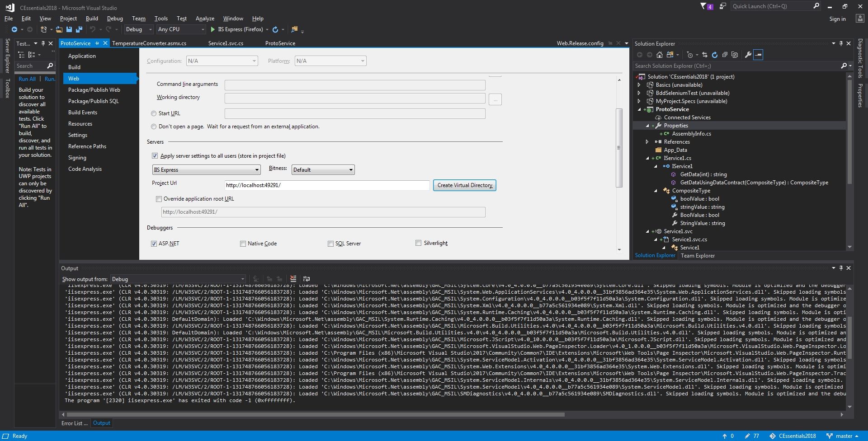Switch to TemperatureConverter.asmx.cs tab
868x441 pixels.
[149, 43]
